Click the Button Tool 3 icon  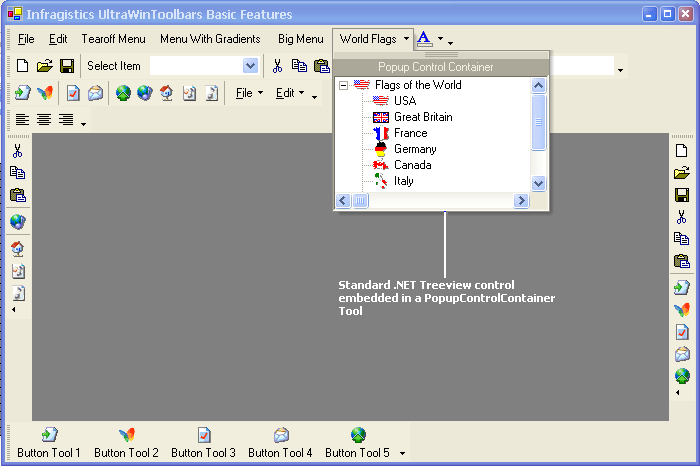pyautogui.click(x=204, y=435)
